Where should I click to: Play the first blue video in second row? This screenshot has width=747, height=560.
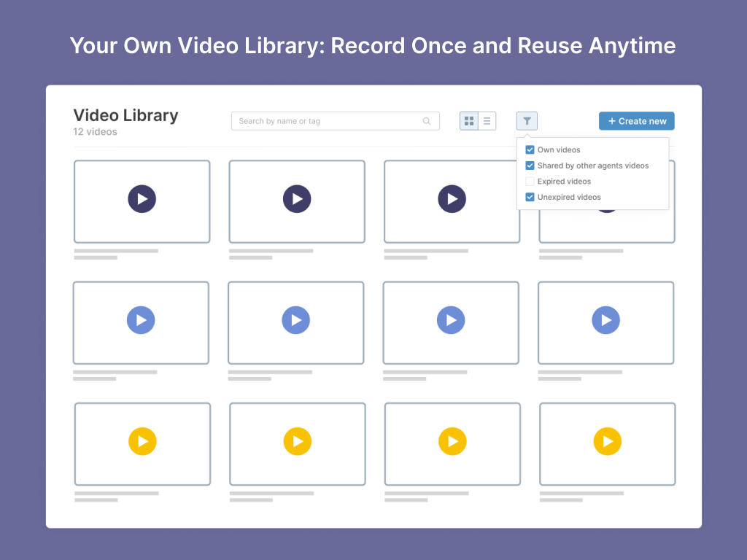[x=141, y=320]
